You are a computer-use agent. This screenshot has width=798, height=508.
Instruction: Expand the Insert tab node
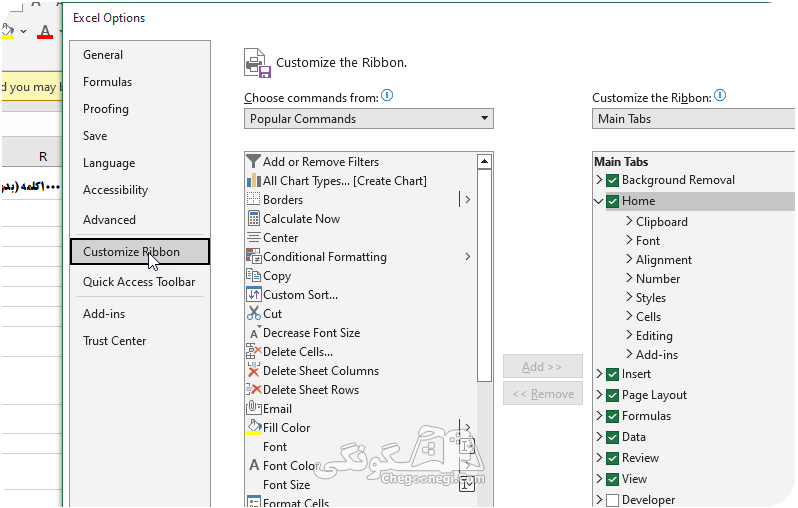[x=599, y=374]
